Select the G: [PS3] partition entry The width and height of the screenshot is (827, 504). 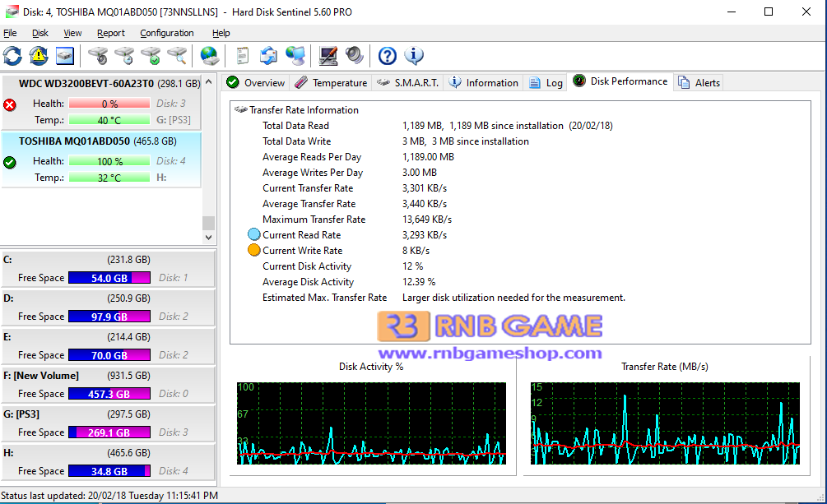coord(109,423)
